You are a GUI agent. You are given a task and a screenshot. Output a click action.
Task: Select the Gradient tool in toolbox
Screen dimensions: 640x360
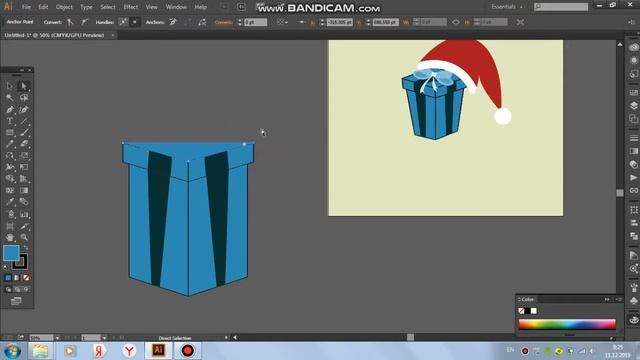tap(24, 190)
